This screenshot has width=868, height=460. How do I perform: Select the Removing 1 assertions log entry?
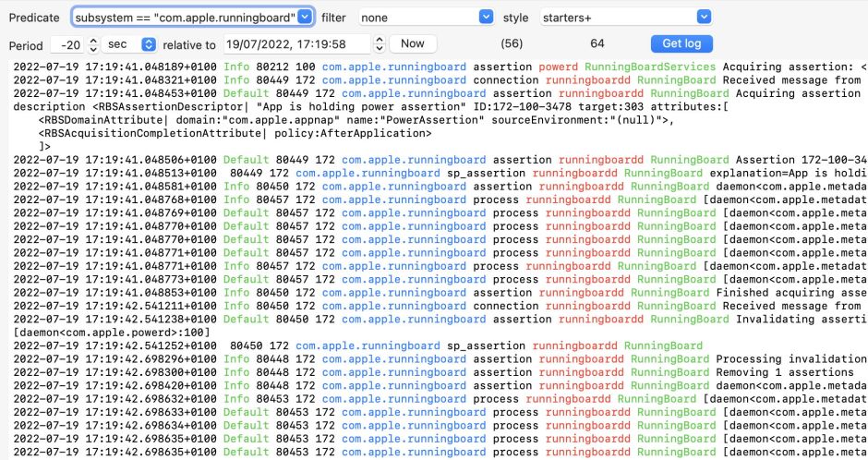coord(434,372)
